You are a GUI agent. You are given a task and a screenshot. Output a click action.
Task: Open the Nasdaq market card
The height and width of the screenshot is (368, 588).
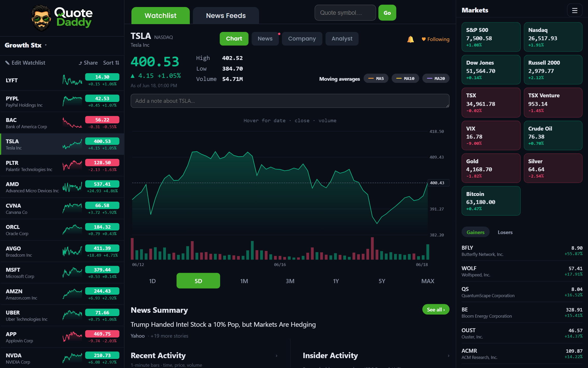pyautogui.click(x=553, y=37)
